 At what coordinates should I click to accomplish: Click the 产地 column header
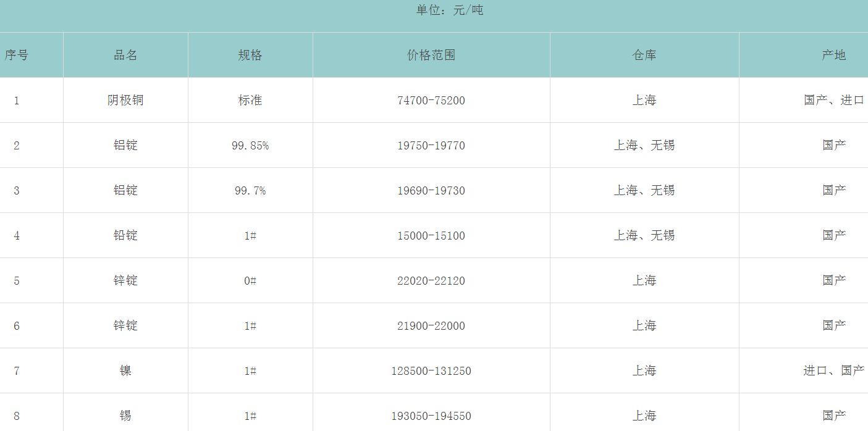833,55
